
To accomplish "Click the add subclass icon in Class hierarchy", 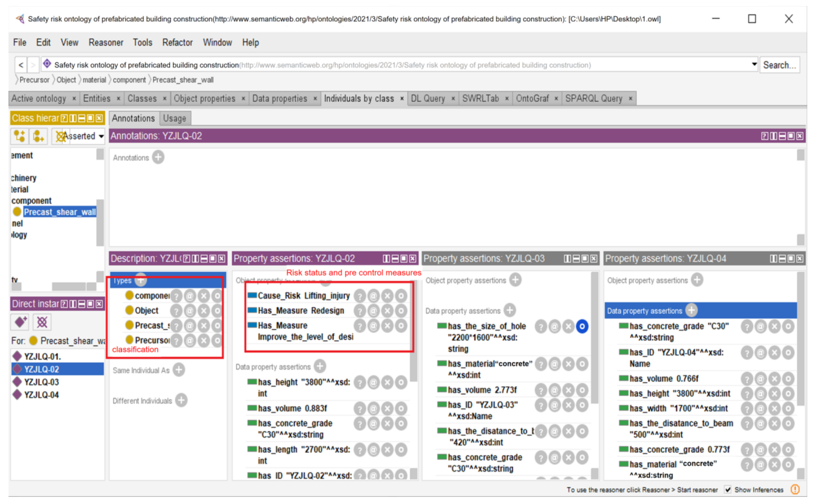I will click(19, 136).
